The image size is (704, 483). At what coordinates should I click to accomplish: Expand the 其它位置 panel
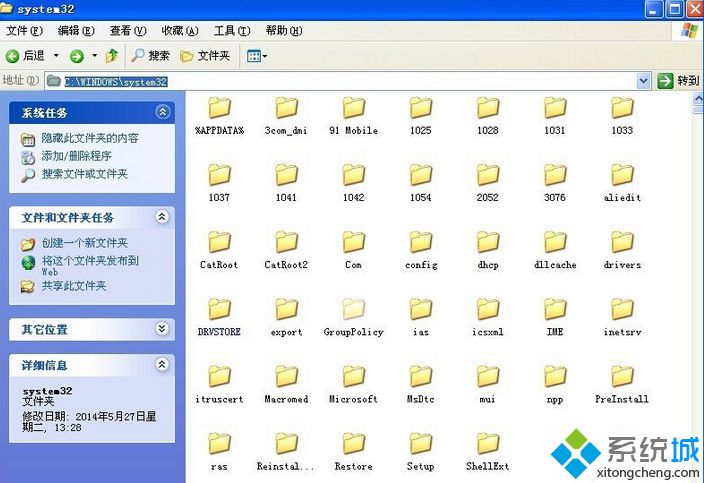click(162, 329)
